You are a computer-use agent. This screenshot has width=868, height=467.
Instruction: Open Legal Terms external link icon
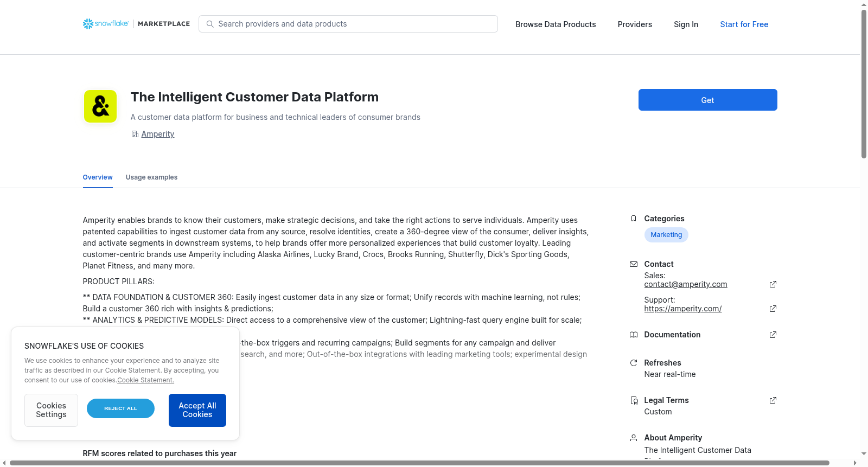point(773,400)
